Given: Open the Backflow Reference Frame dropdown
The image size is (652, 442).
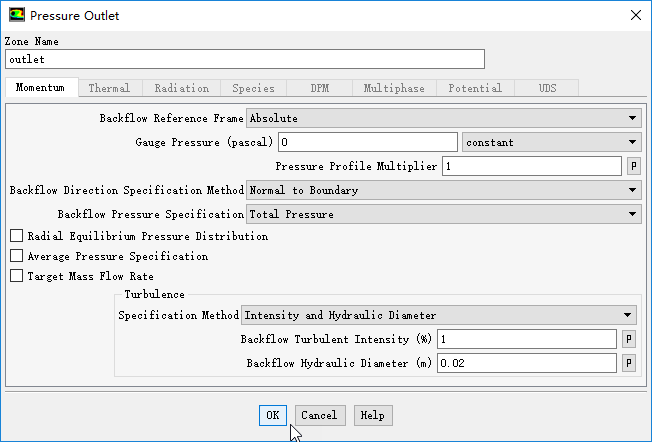Looking at the screenshot, I should point(443,118).
